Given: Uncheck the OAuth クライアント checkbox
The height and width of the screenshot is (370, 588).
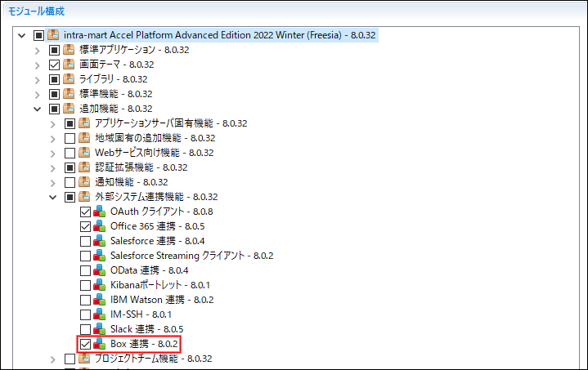Looking at the screenshot, I should 85,212.
